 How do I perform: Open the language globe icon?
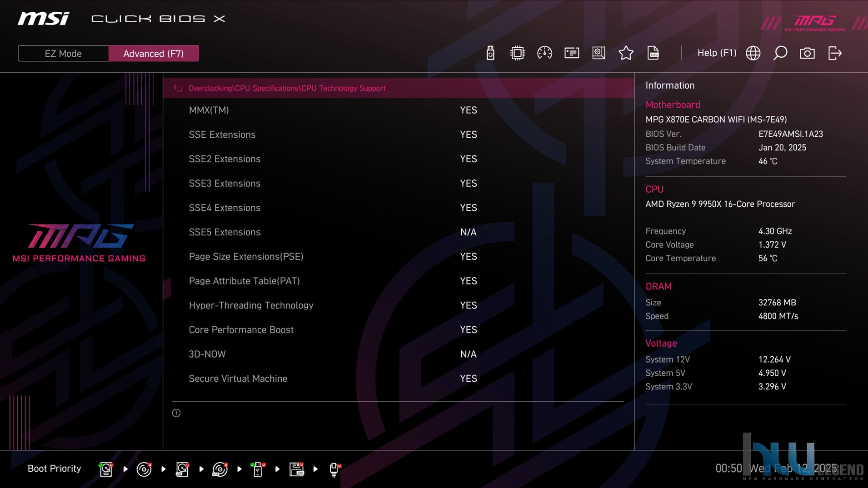pos(753,53)
